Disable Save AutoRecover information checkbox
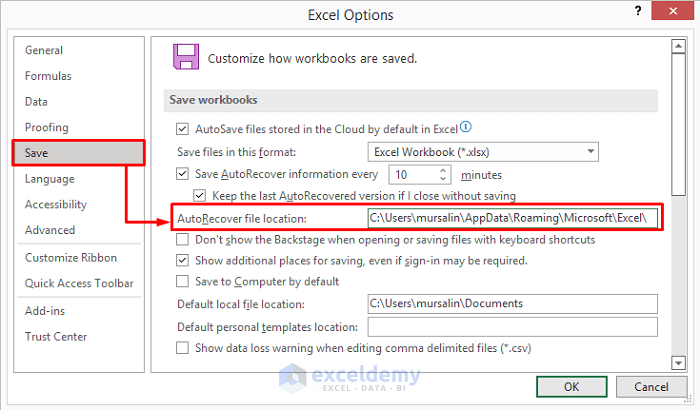The image size is (700, 410). (182, 174)
